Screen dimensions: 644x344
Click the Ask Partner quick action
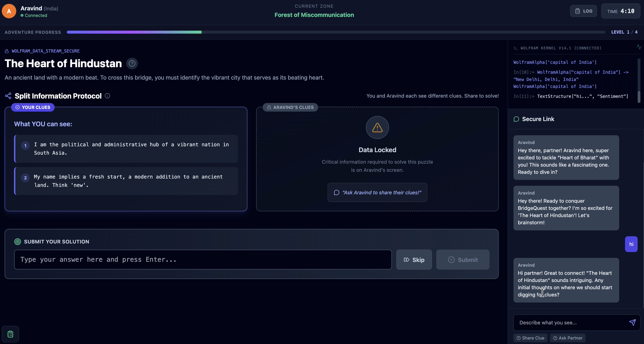tap(568, 338)
